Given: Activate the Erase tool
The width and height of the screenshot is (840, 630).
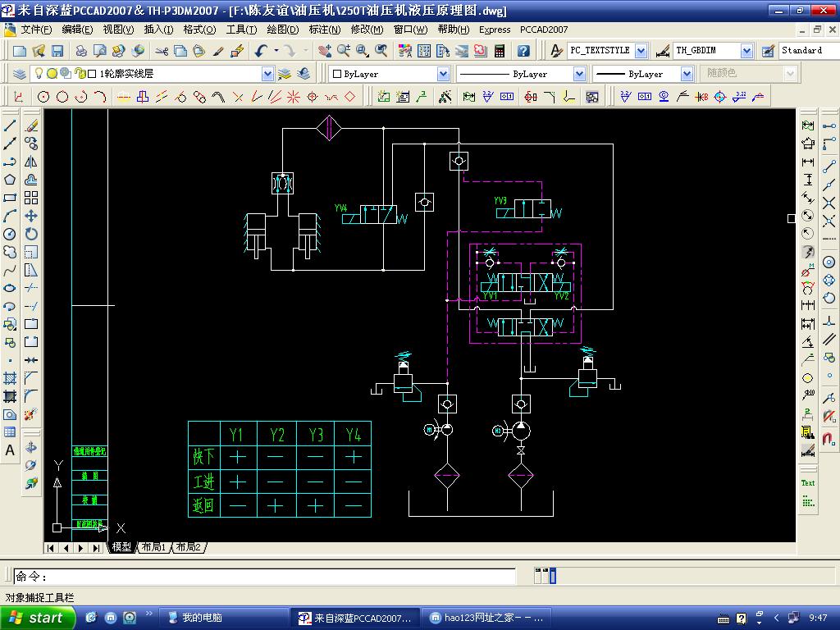Looking at the screenshot, I should [31, 126].
